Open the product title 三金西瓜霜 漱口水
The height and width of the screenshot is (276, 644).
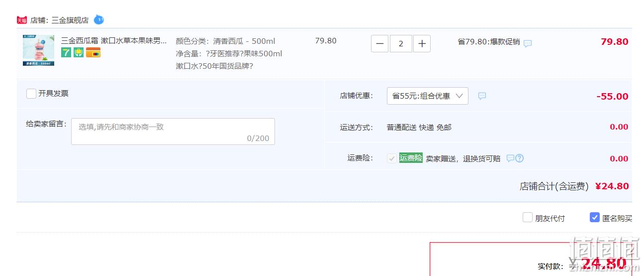click(114, 41)
